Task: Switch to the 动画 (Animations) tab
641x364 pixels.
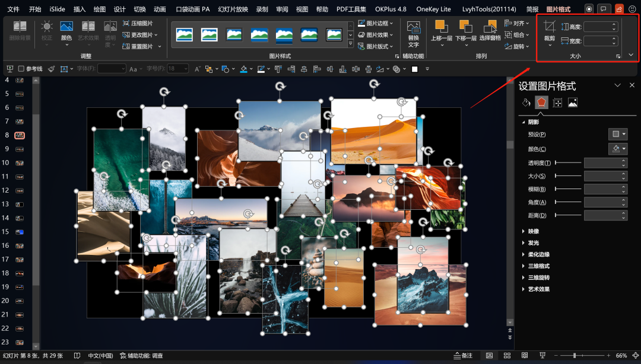Action: tap(160, 9)
